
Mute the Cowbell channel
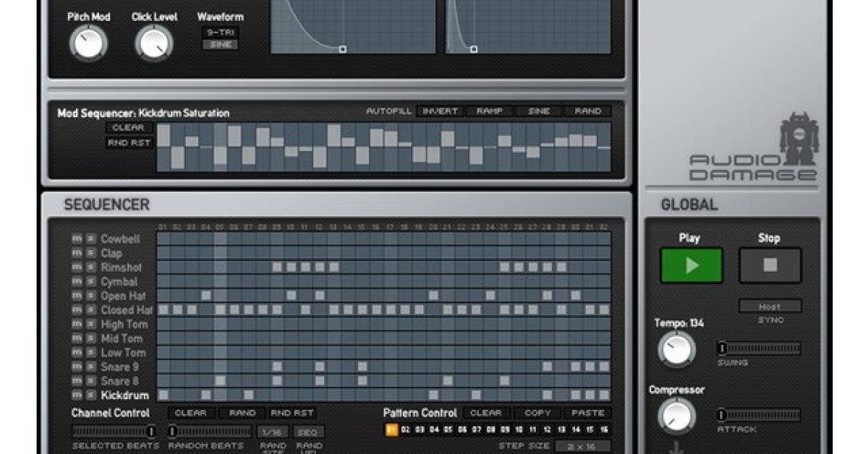pyautogui.click(x=77, y=239)
